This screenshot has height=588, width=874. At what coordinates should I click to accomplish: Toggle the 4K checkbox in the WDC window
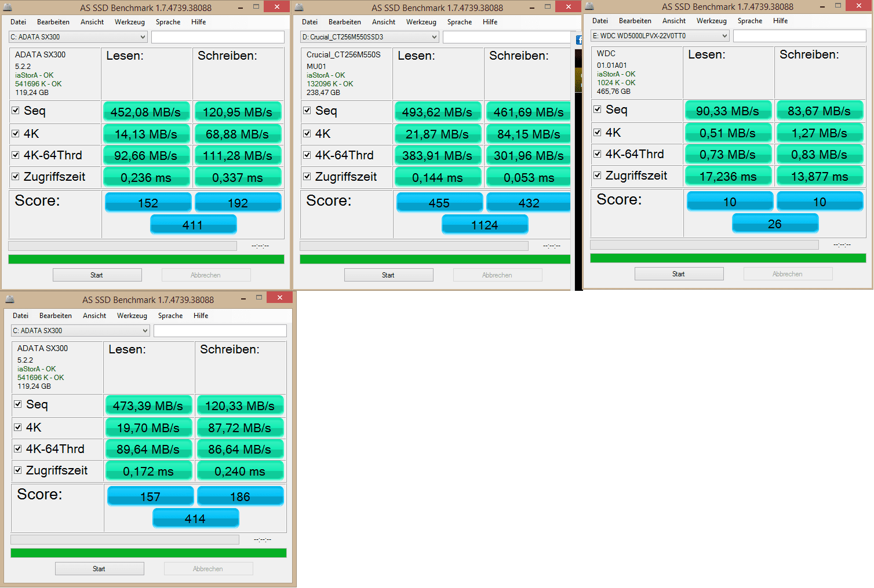(x=598, y=132)
